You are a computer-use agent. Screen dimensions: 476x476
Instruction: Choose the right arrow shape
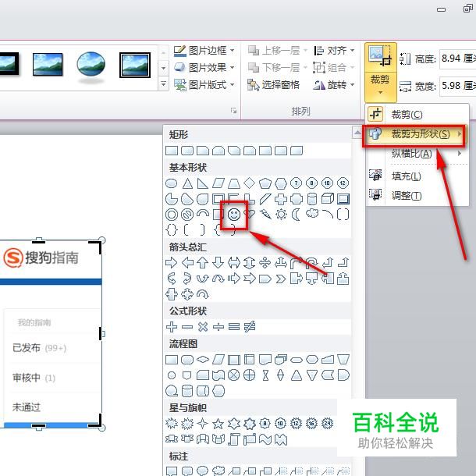(172, 263)
